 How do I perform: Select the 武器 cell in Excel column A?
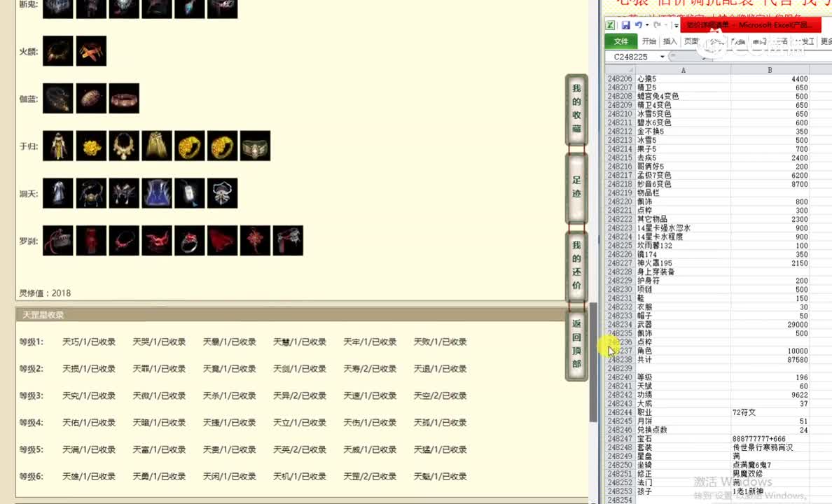pyautogui.click(x=683, y=325)
